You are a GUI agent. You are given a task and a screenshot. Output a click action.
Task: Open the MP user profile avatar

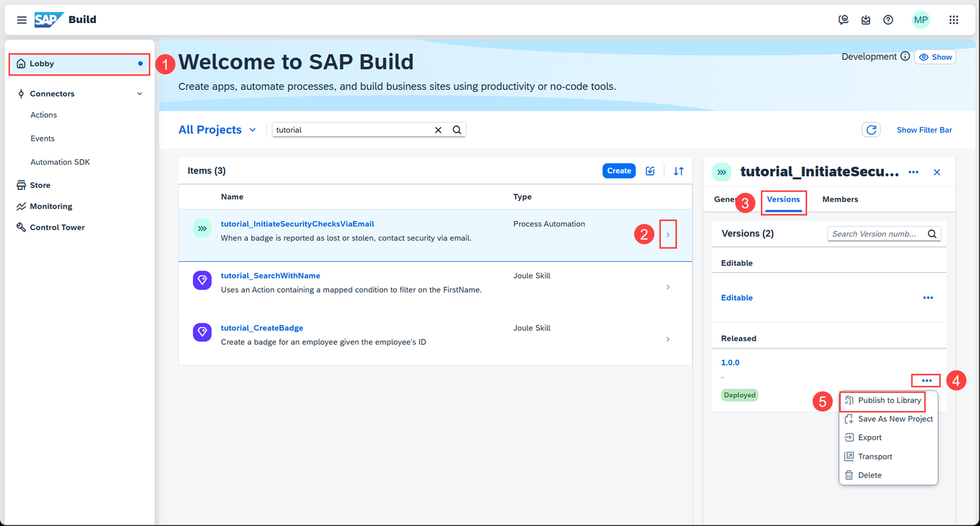click(x=921, y=20)
